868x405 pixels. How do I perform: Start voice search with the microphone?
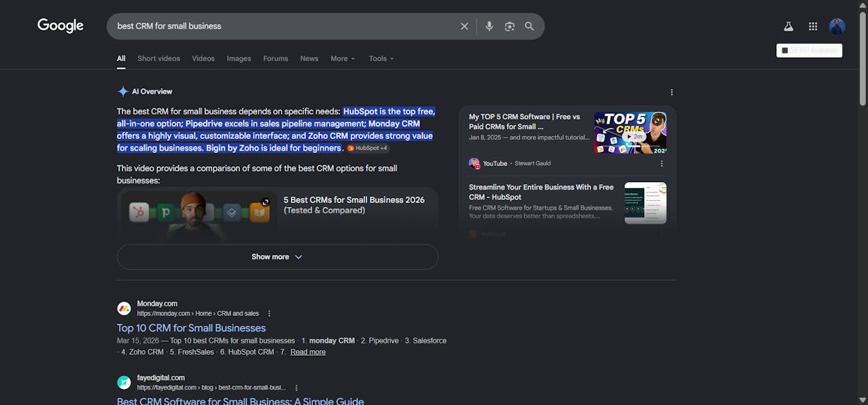tap(490, 26)
